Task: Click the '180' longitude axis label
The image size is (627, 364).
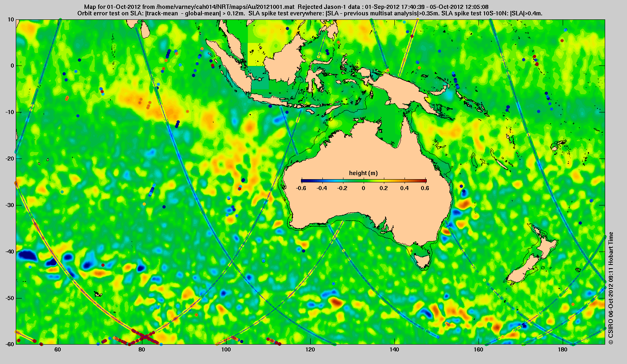Action: tap(563, 349)
